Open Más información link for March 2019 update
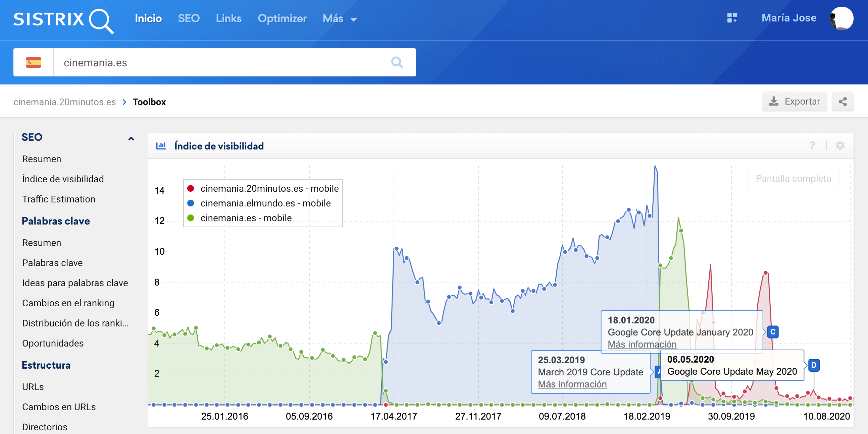Image resolution: width=868 pixels, height=434 pixels. point(572,384)
